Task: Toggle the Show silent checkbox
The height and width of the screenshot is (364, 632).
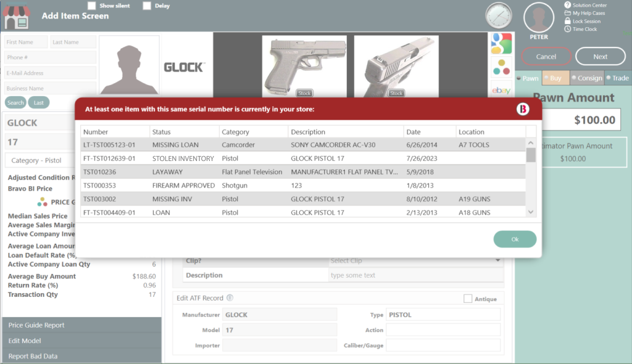Action: pyautogui.click(x=92, y=6)
